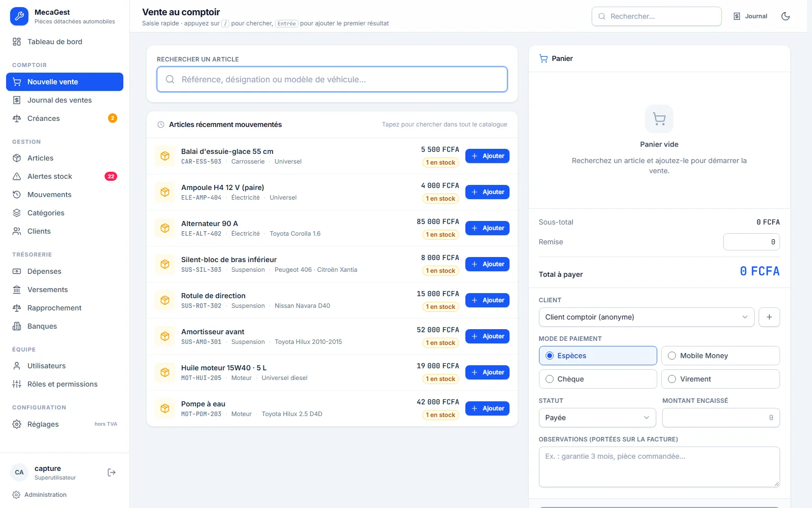The width and height of the screenshot is (812, 508).
Task: Click the box icon of Alternateur 90 A
Action: (x=165, y=228)
